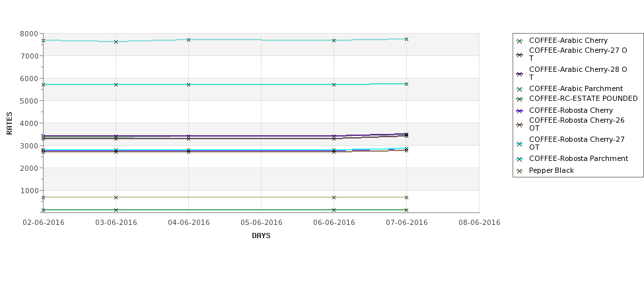Click the 5700-level line's point at 03-06-2016

pyautogui.click(x=116, y=84)
